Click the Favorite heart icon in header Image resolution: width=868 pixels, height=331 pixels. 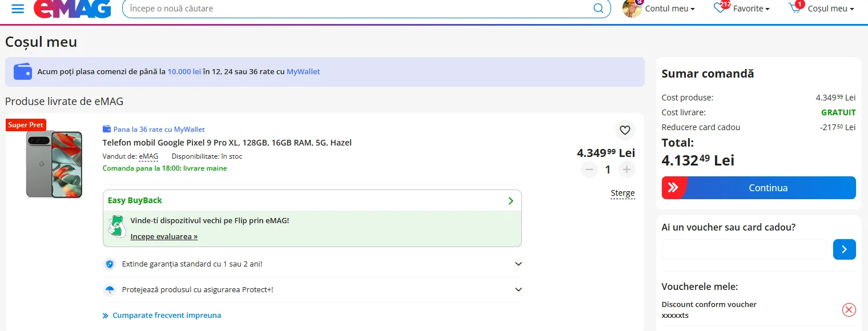pos(721,8)
